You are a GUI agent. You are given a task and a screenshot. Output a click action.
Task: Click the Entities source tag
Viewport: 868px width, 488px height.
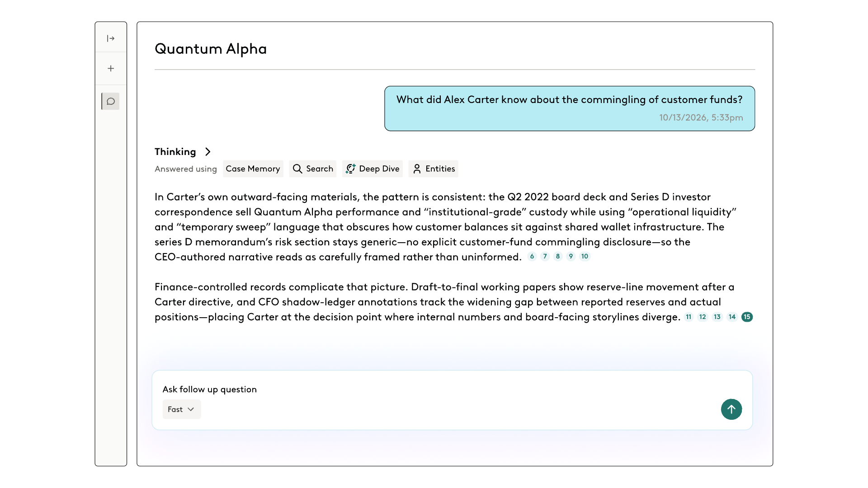point(434,169)
